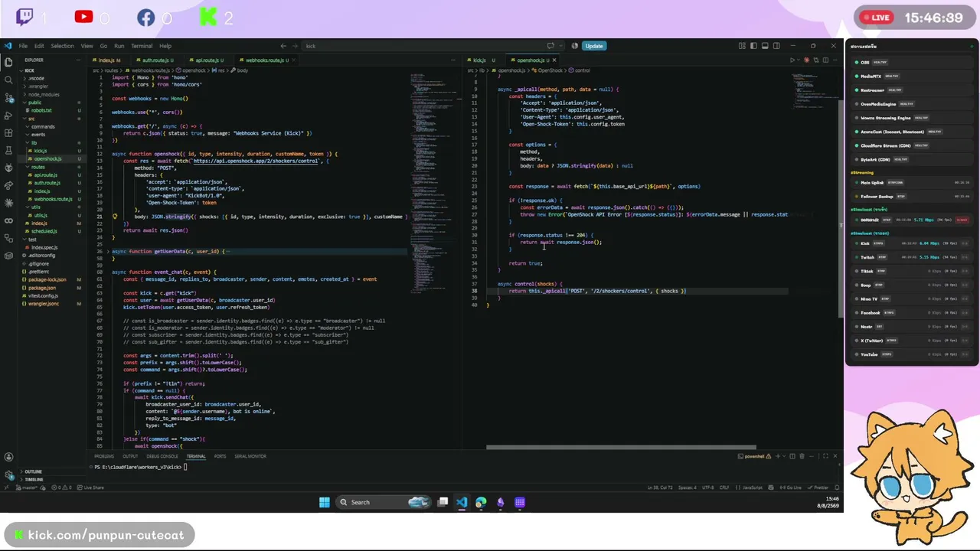Click the Run icon in right editor toolbar
This screenshot has height=551, width=980.
coord(792,60)
